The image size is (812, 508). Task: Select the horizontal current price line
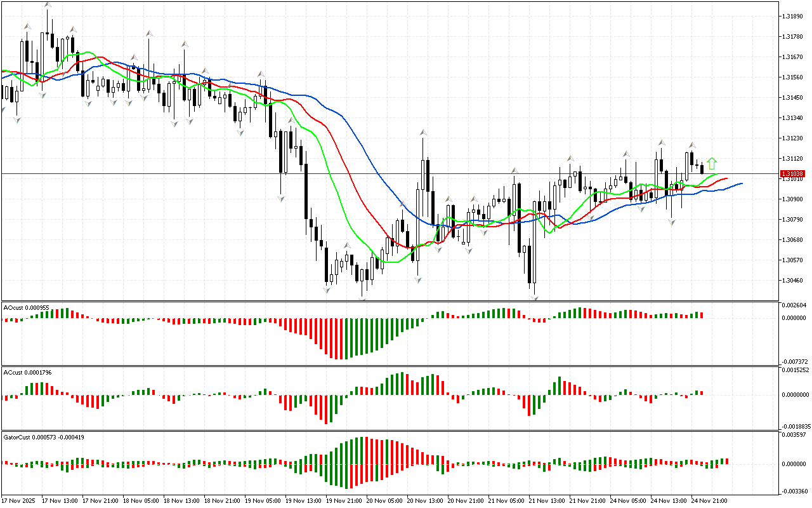[x=381, y=173]
